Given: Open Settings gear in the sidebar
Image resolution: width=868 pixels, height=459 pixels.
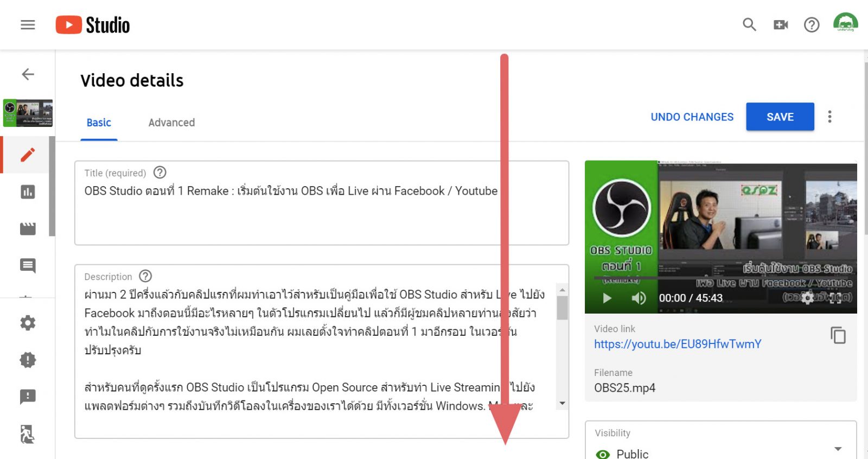Looking at the screenshot, I should click(28, 323).
